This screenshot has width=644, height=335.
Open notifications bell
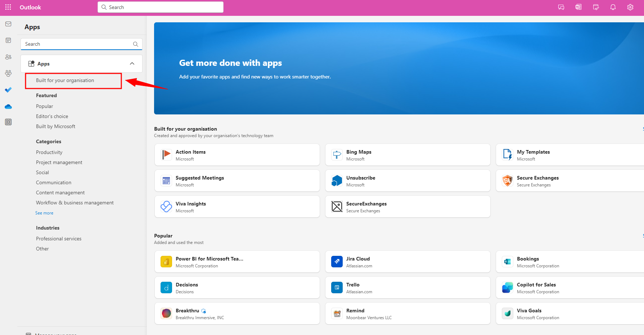613,7
